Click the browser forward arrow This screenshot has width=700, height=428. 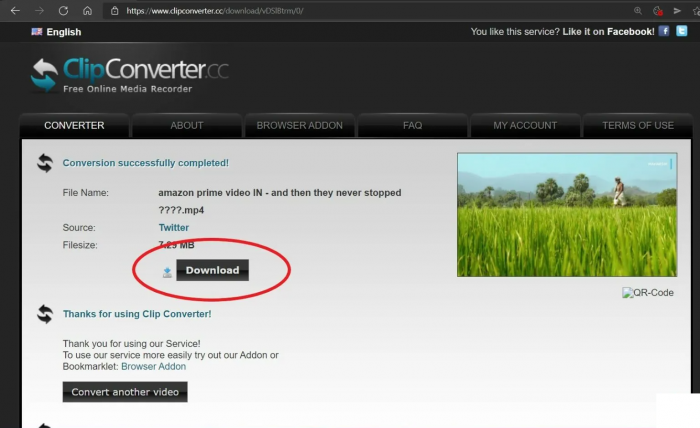click(x=39, y=11)
